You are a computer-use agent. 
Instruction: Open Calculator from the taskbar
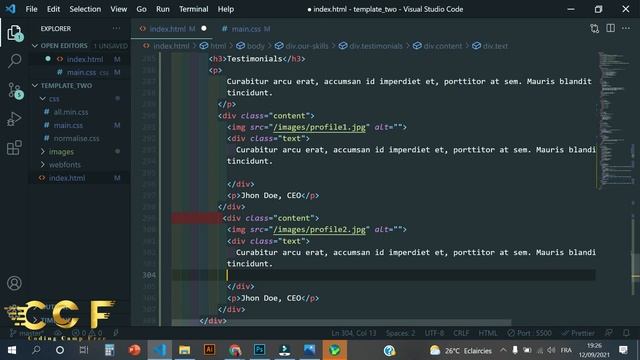[x=109, y=350]
